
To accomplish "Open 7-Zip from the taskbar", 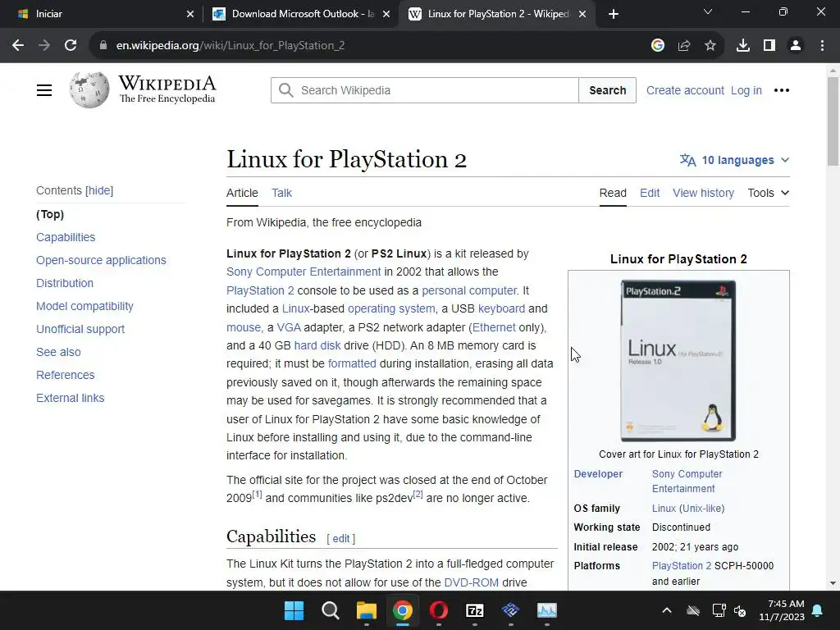I will coord(475,610).
